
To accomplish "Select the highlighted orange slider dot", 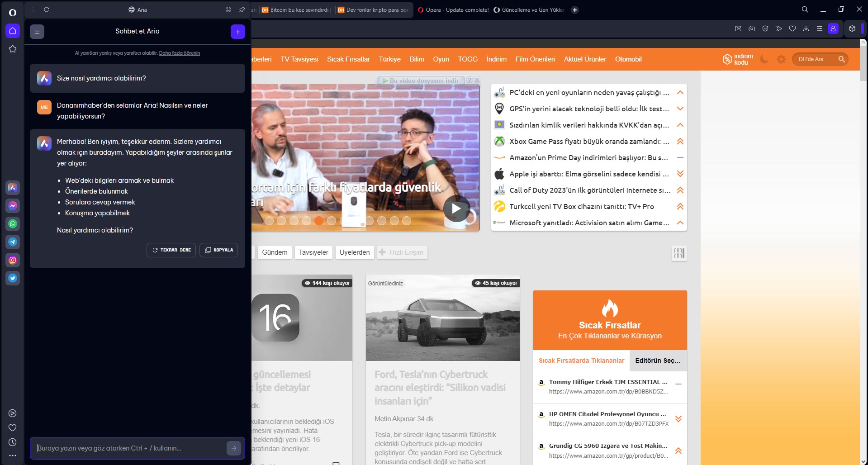I will click(319, 221).
